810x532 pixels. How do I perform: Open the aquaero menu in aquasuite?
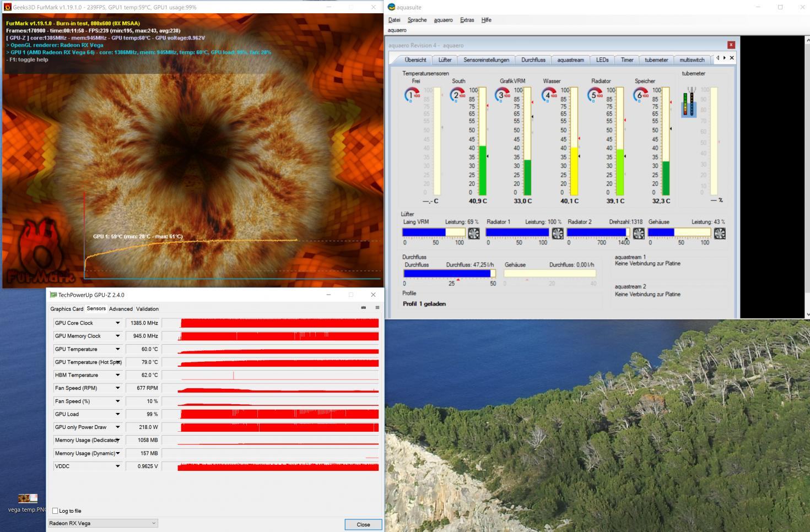[x=443, y=20]
